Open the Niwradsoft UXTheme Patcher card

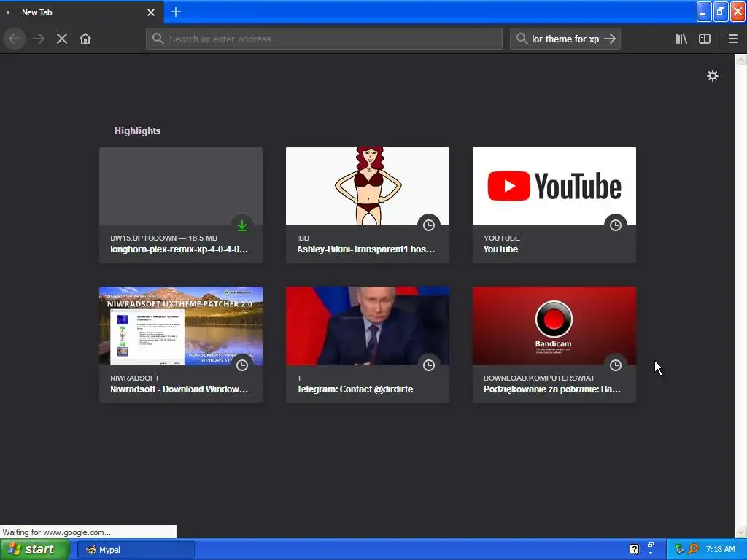point(181,345)
